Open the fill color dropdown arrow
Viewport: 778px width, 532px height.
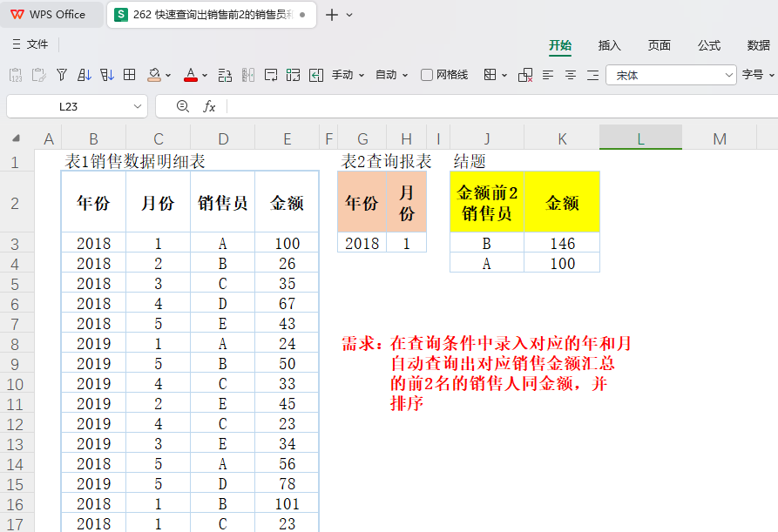pos(168,76)
